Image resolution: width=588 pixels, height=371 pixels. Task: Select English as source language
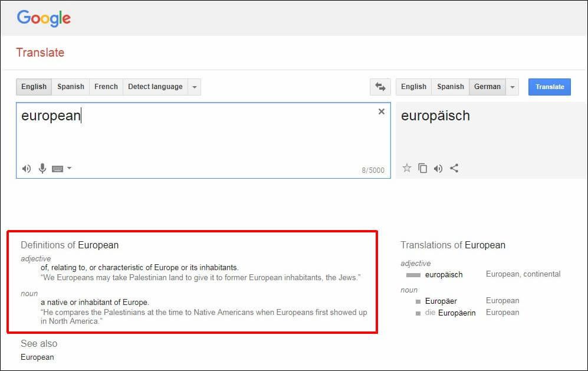click(34, 87)
